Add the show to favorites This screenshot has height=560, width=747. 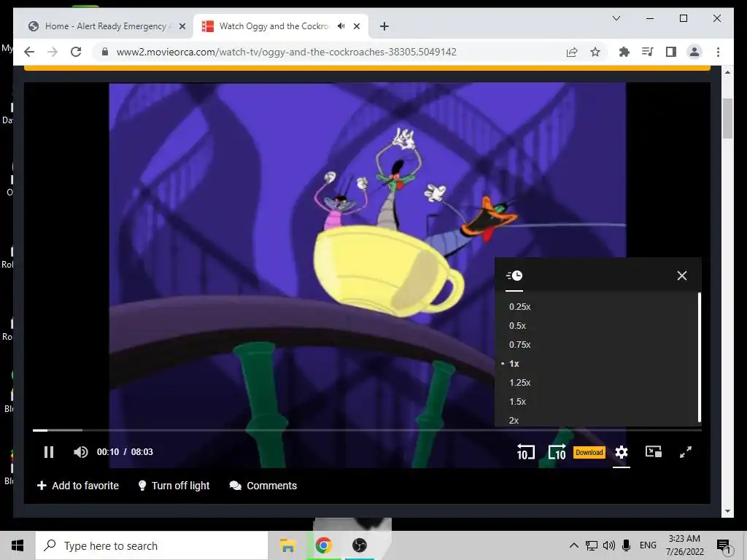pos(77,486)
